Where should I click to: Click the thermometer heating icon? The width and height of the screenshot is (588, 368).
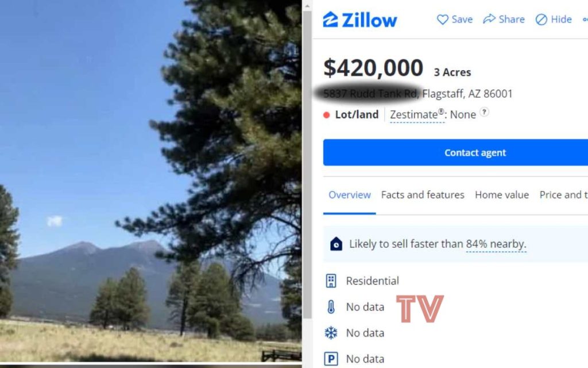[x=331, y=307]
